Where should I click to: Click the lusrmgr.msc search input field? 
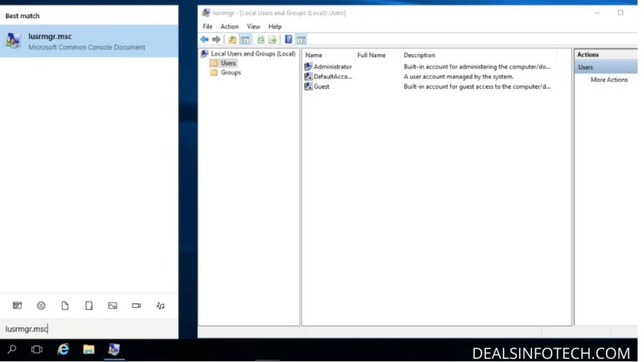coord(89,329)
